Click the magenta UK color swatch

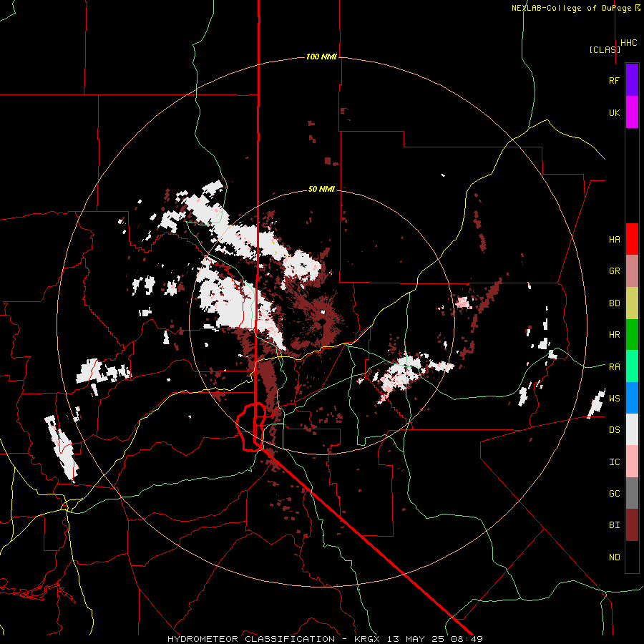[x=632, y=112]
